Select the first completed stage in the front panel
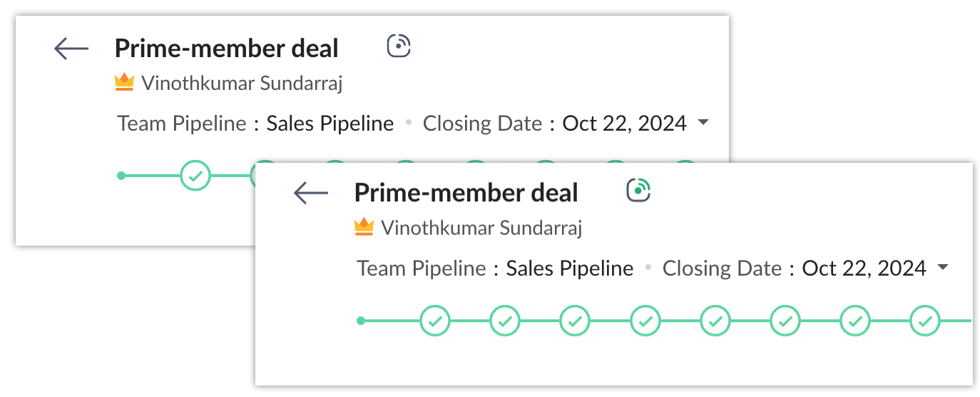 tap(435, 321)
